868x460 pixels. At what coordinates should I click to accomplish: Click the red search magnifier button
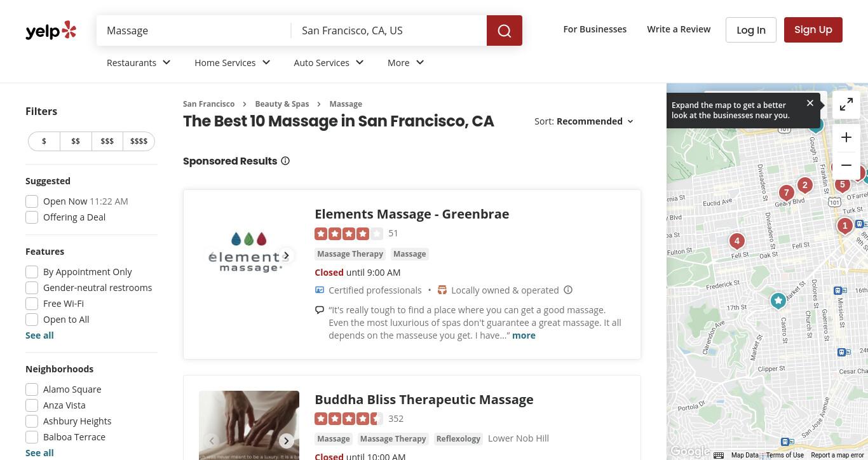[x=505, y=30]
